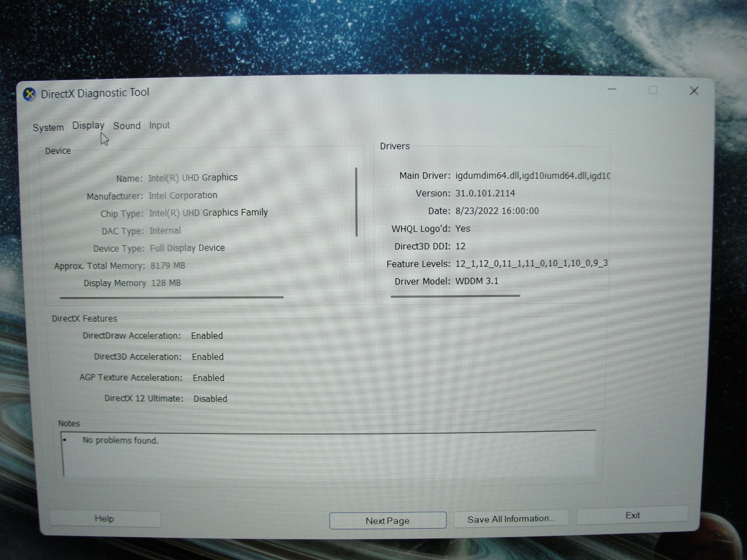Click the Main Driver file list value
747x560 pixels.
point(532,176)
